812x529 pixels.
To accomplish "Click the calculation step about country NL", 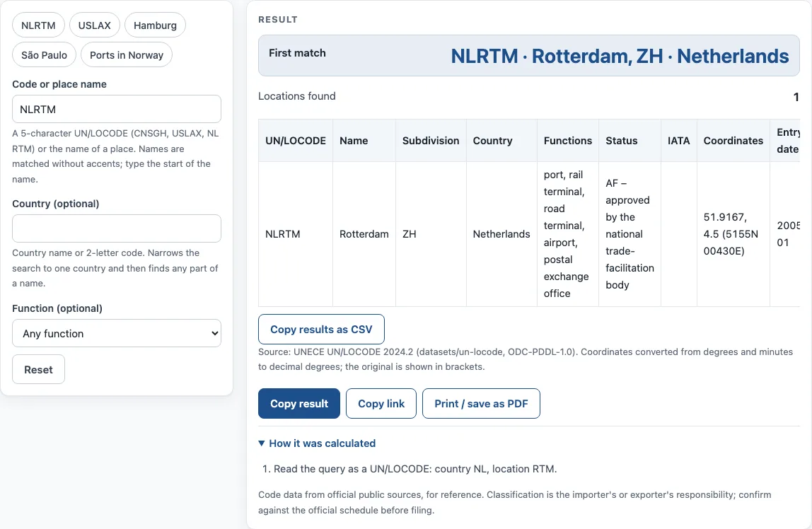I will [x=414, y=469].
